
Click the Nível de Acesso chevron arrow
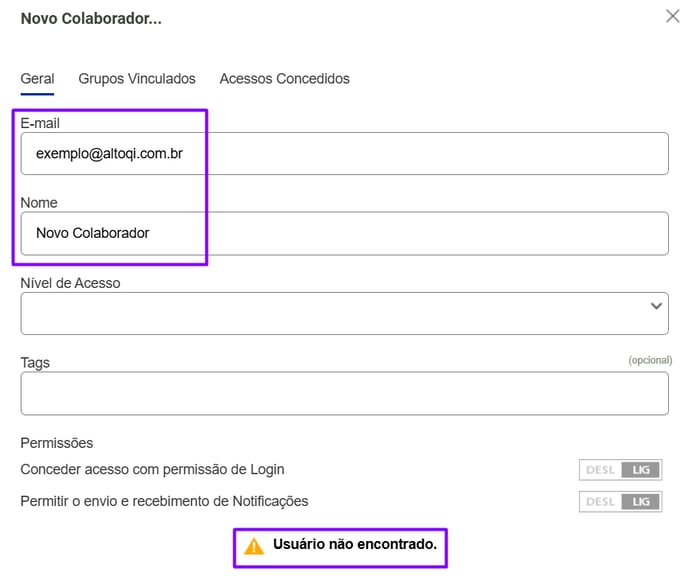point(656,306)
